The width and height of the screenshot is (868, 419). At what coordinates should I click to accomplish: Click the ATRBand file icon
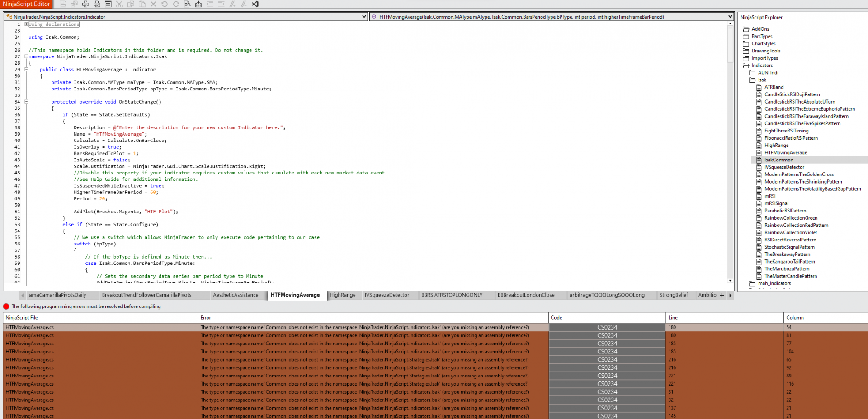(x=759, y=87)
